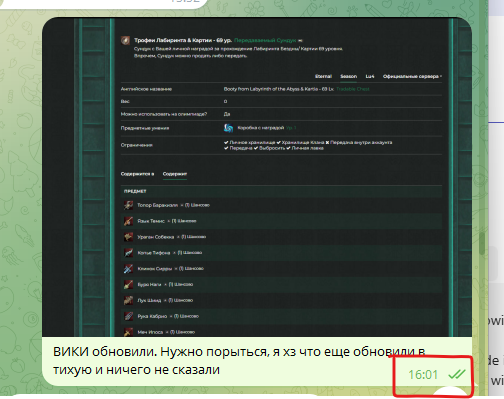Viewport: 504px width, 399px height.
Task: Switch to the Season tab
Action: pos(348,76)
